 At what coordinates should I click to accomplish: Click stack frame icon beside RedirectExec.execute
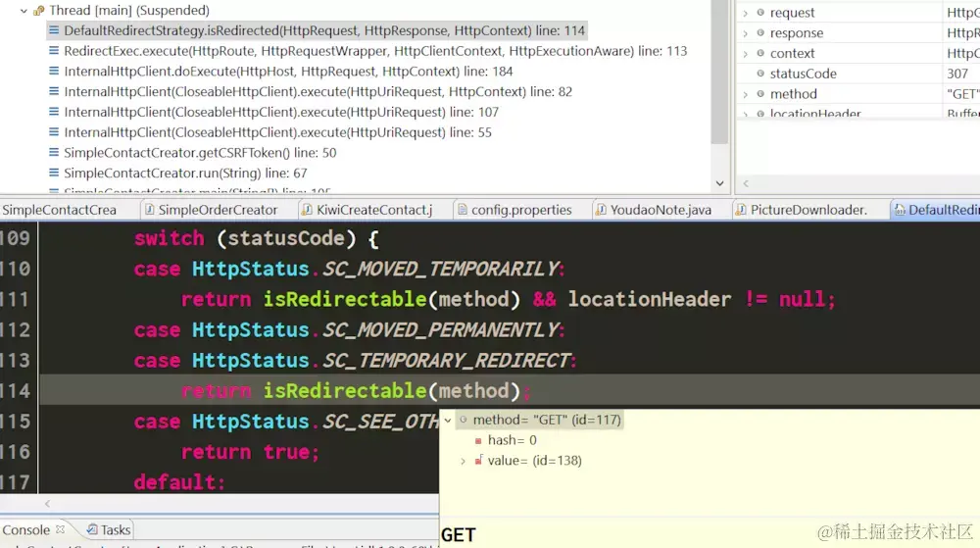point(54,51)
